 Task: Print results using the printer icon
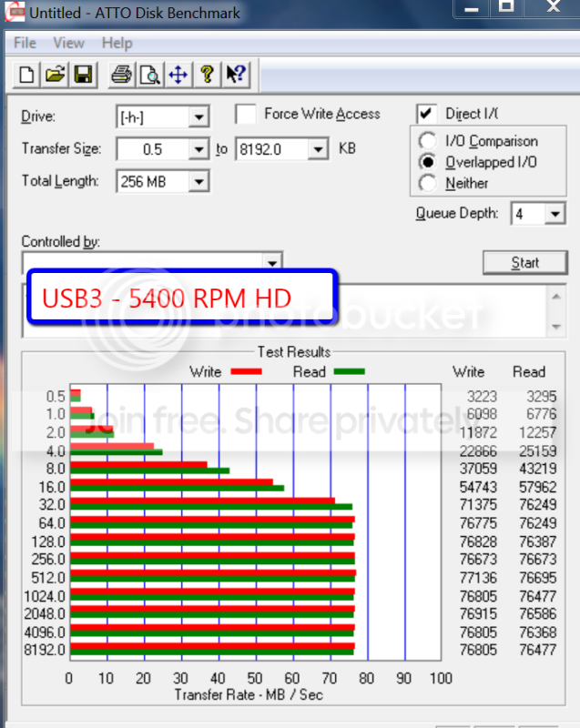tap(122, 75)
